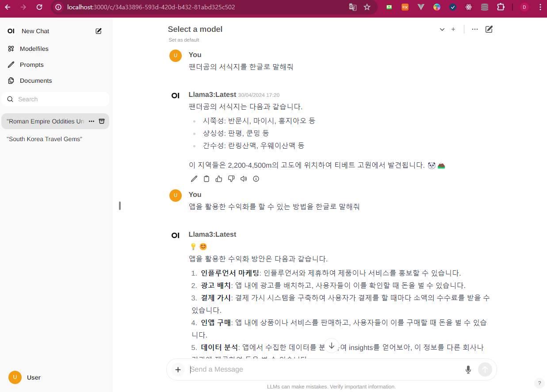
Task: Open Chrome three-dot menu
Action: pos(540,7)
